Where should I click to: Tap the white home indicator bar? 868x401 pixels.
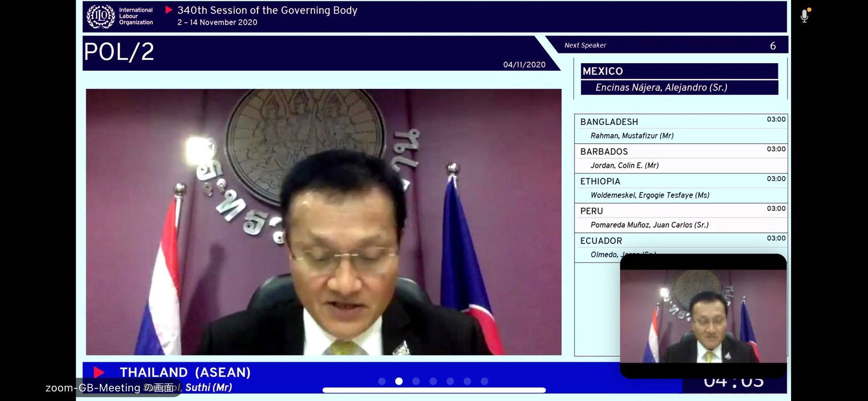tap(434, 390)
